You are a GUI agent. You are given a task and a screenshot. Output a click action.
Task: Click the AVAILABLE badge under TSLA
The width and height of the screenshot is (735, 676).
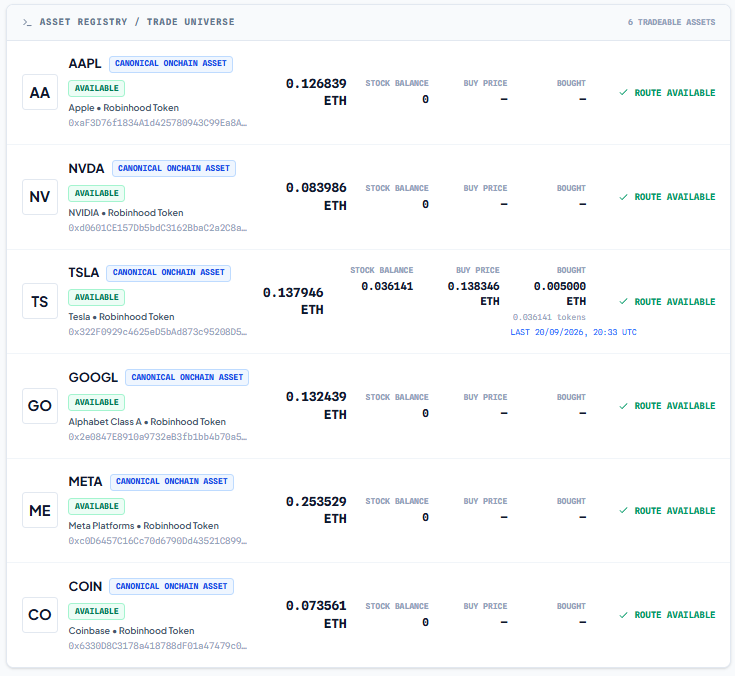(x=97, y=297)
